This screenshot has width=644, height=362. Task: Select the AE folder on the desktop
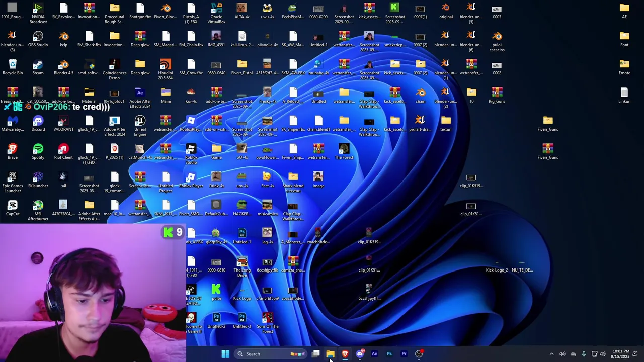pos(624,11)
